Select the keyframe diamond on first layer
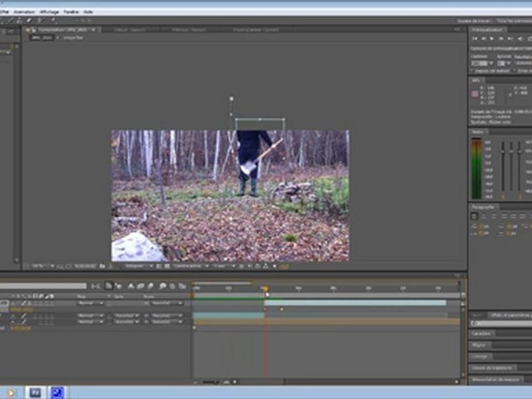 tap(282, 309)
